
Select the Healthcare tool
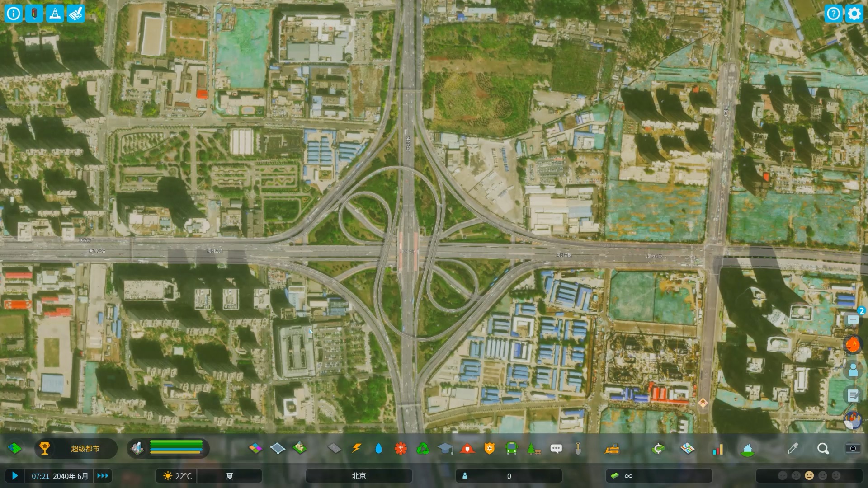click(401, 448)
